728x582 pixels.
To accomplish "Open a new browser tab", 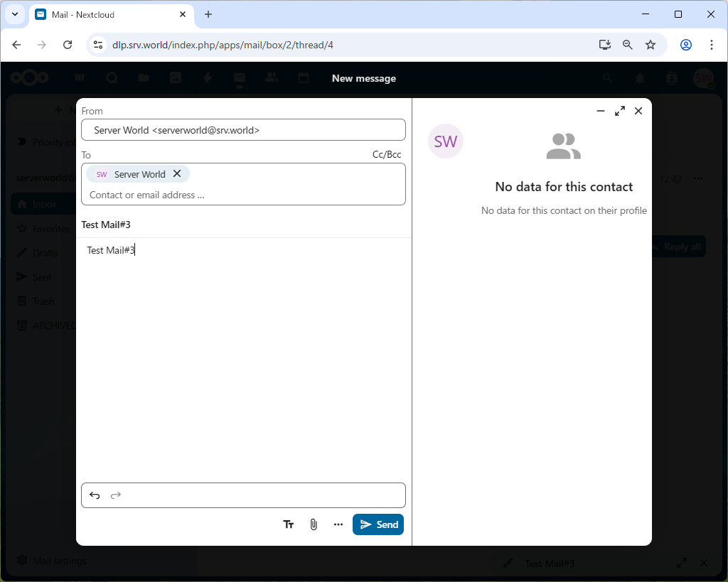I will pos(208,14).
